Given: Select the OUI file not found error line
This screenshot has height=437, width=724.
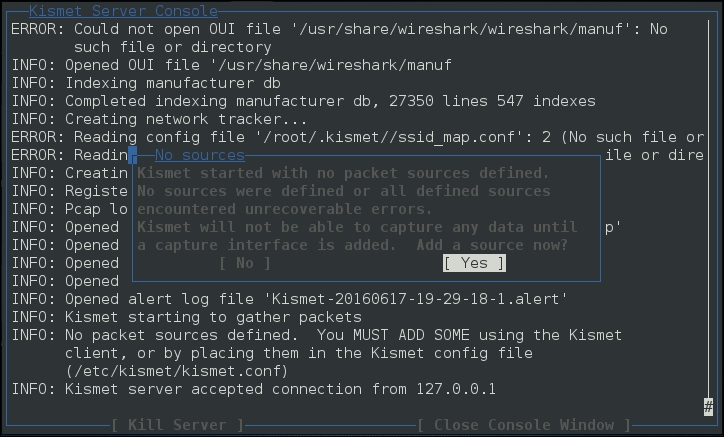Looking at the screenshot, I should [x=340, y=29].
